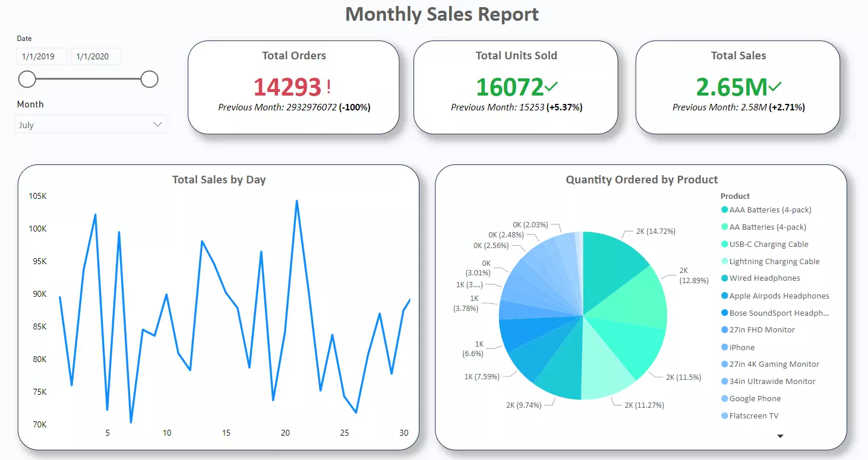This screenshot has height=460, width=868.
Task: Click the Total Orders value 14293
Action: (288, 87)
